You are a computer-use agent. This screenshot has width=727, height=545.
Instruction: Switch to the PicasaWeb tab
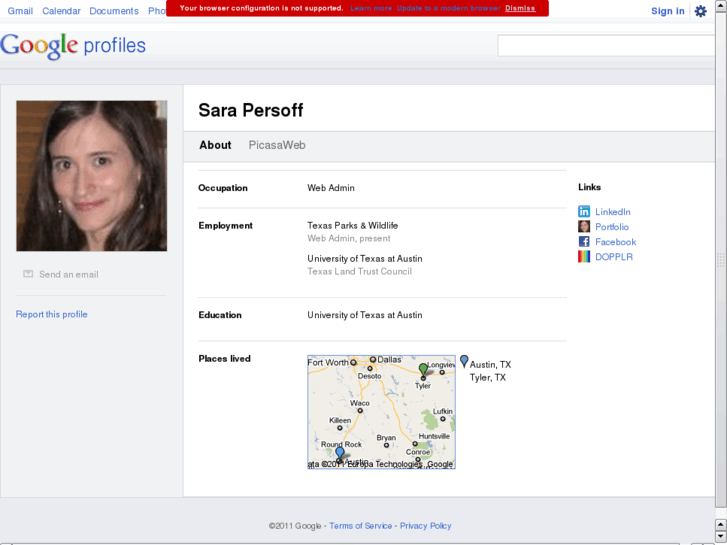(277, 145)
